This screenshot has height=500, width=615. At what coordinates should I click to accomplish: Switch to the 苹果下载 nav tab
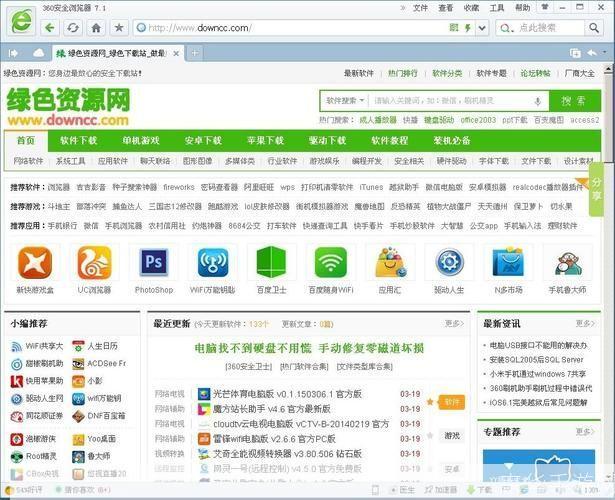pyautogui.click(x=266, y=140)
